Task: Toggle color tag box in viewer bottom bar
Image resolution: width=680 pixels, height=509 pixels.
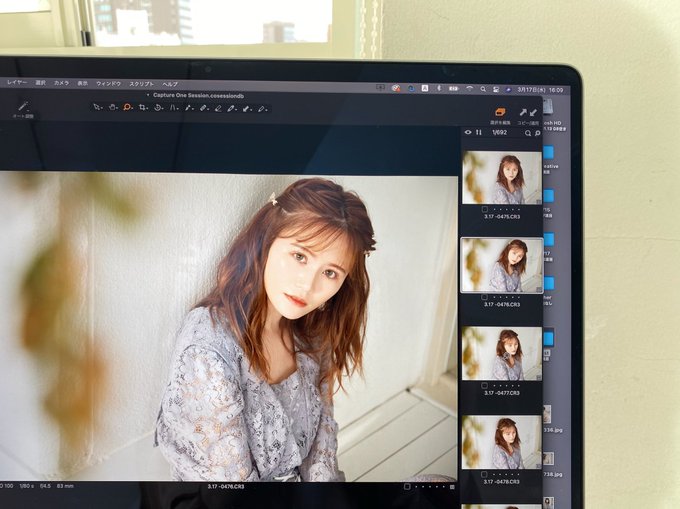Action: [407, 487]
